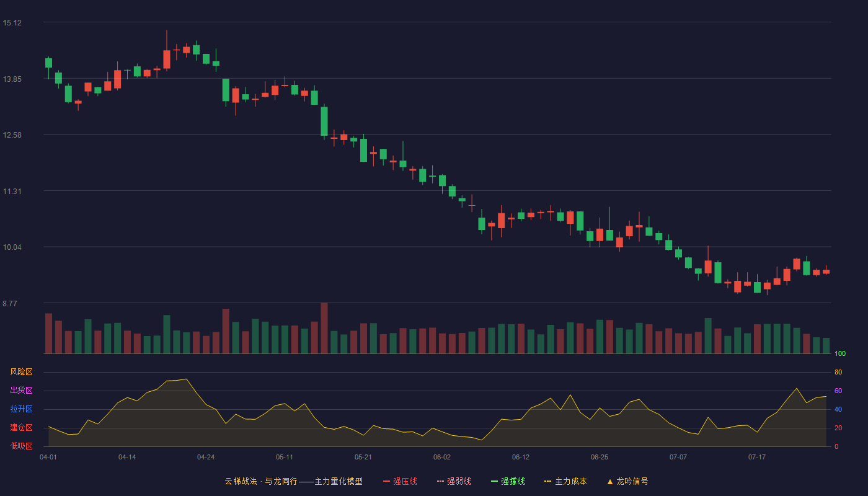Click the 06-25 date axis label

[600, 457]
